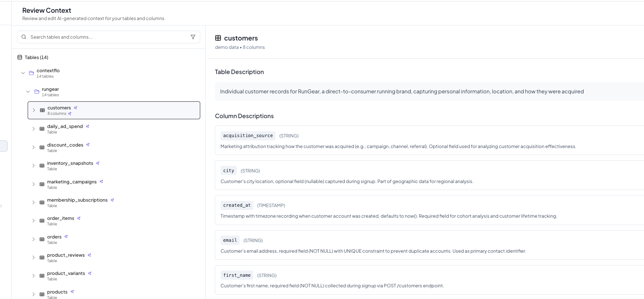Expand the orders table
The height and width of the screenshot is (299, 644).
tap(33, 239)
